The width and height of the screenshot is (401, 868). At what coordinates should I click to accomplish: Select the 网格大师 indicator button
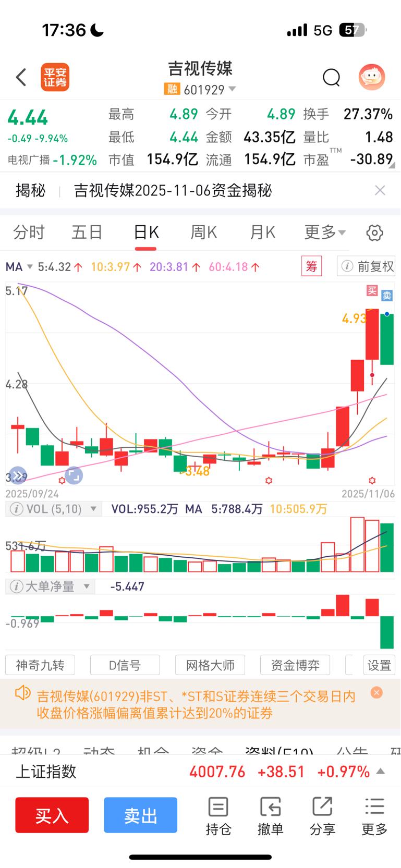(x=210, y=665)
